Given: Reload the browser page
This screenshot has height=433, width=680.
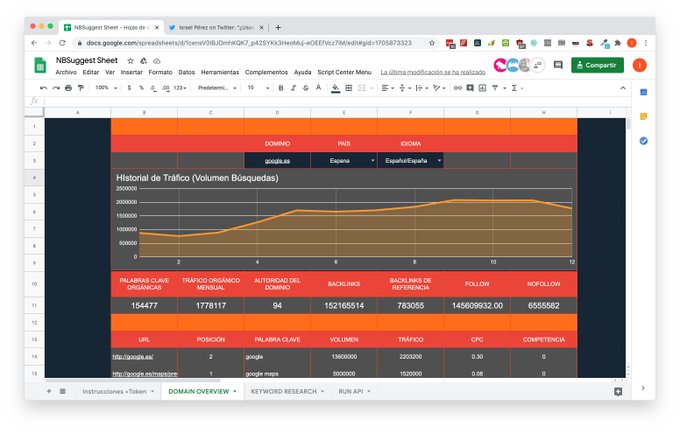Looking at the screenshot, I should (62, 43).
